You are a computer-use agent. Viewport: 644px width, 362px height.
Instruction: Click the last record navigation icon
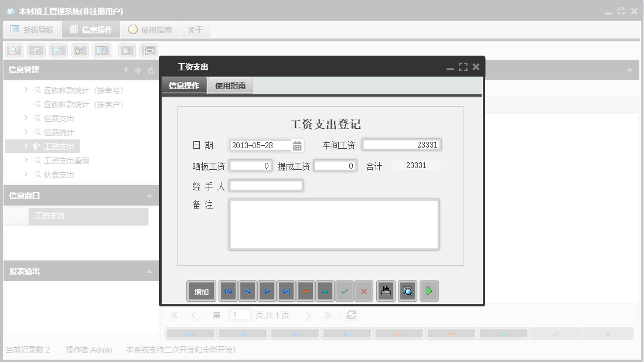tap(285, 291)
